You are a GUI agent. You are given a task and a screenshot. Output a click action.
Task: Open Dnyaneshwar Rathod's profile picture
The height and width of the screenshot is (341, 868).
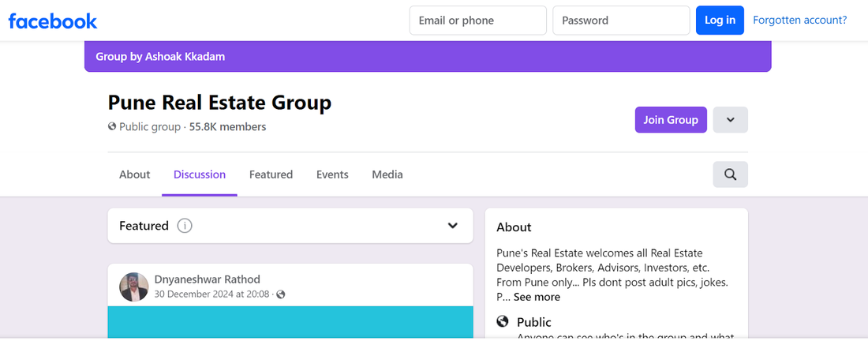134,287
